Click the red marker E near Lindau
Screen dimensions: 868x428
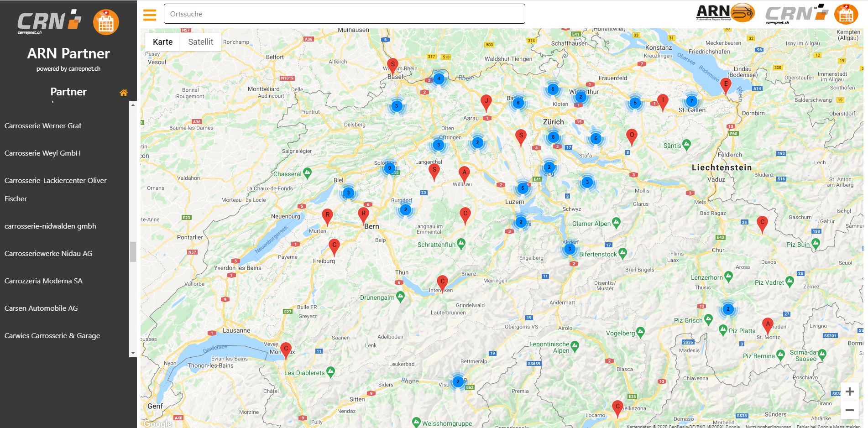pyautogui.click(x=726, y=85)
